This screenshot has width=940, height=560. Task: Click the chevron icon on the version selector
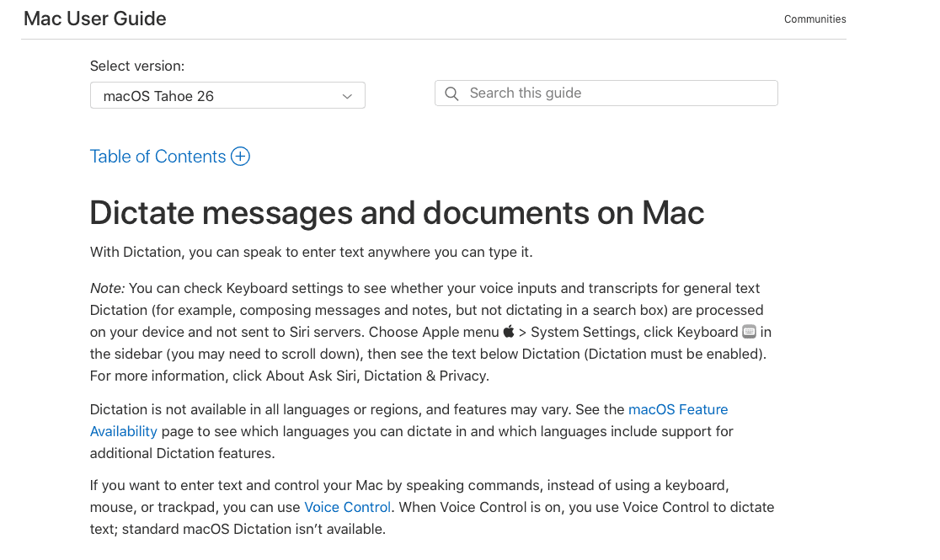point(347,95)
